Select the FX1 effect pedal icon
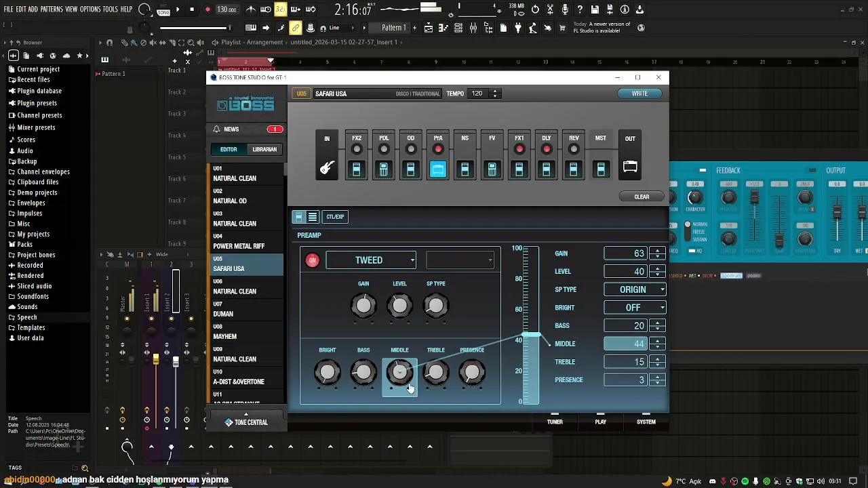868x488 pixels. (x=519, y=169)
